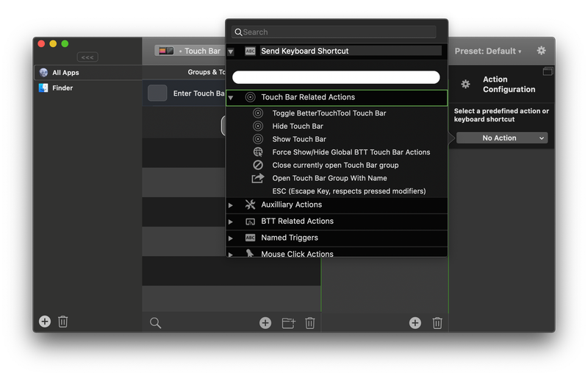Expand the Auxilliary Actions section
The width and height of the screenshot is (588, 376).
(231, 205)
